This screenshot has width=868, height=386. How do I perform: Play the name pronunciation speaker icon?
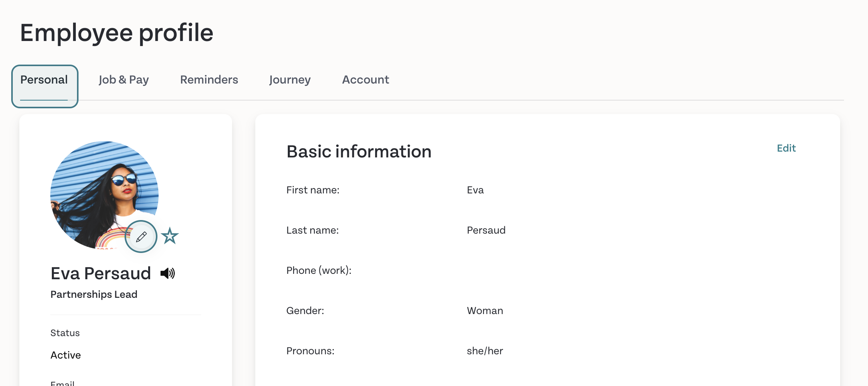(x=168, y=273)
